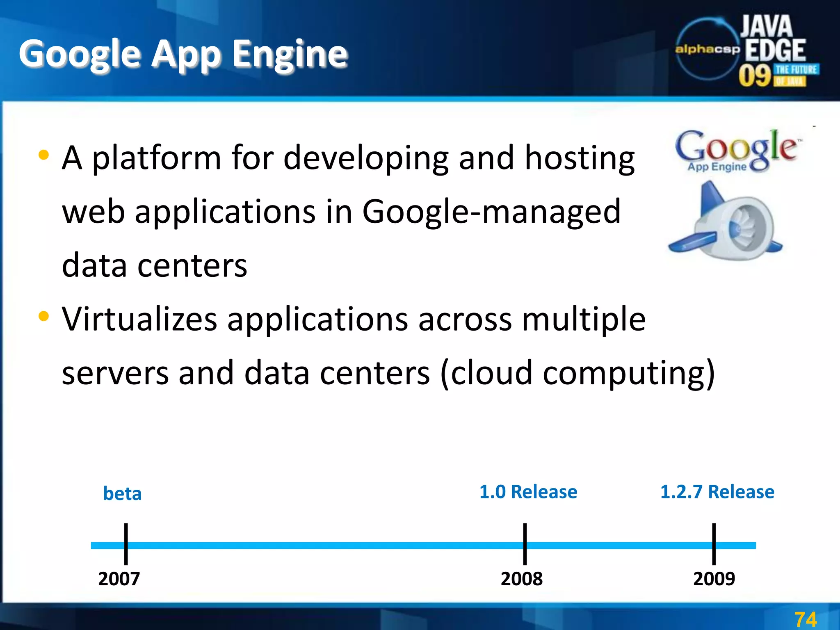Click the Google App Engine slide title

[183, 55]
